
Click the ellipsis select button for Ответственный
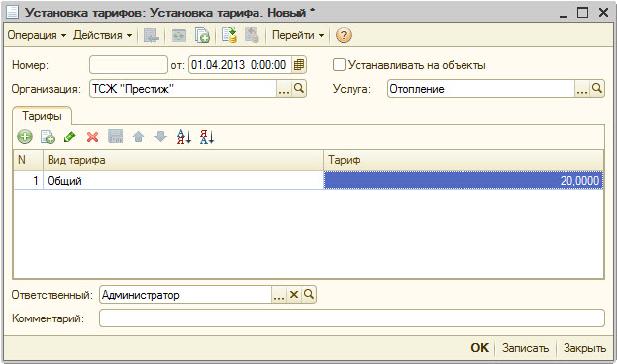tap(279, 295)
